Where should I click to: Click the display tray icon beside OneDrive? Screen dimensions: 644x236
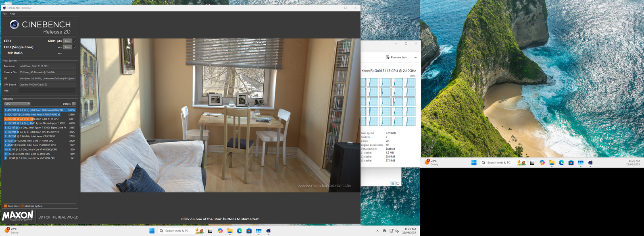coord(391,231)
